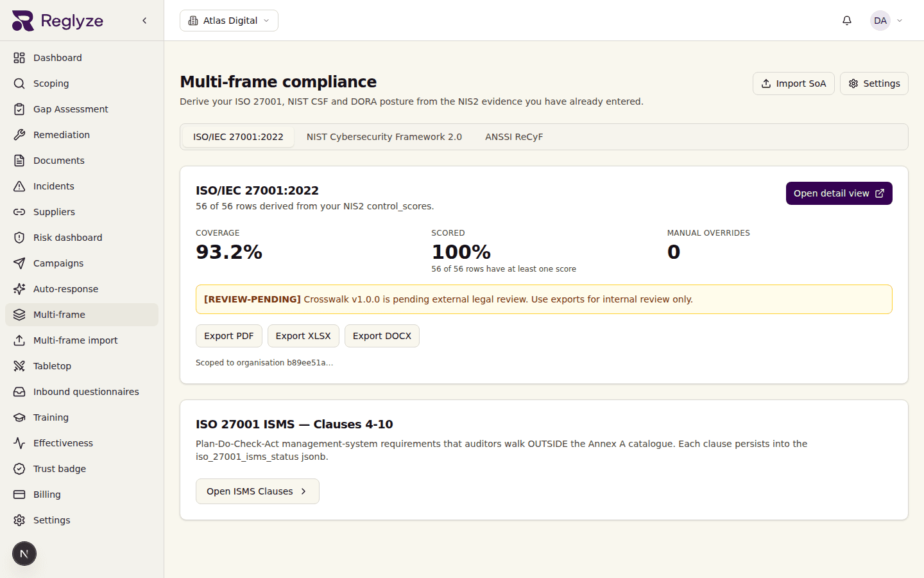The height and width of the screenshot is (578, 924).
Task: Click '56 of 56 rows have at least one score'
Action: pyautogui.click(x=504, y=269)
